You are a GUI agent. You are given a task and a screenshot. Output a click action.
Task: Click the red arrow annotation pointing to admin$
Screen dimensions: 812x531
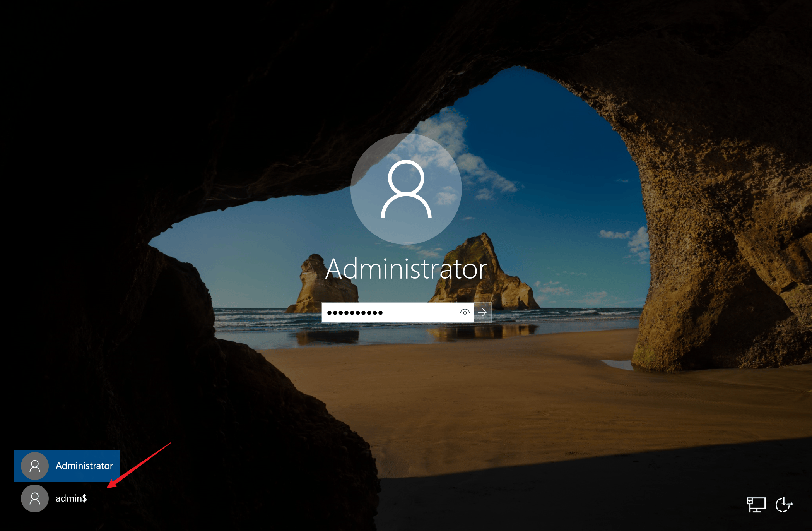(139, 464)
